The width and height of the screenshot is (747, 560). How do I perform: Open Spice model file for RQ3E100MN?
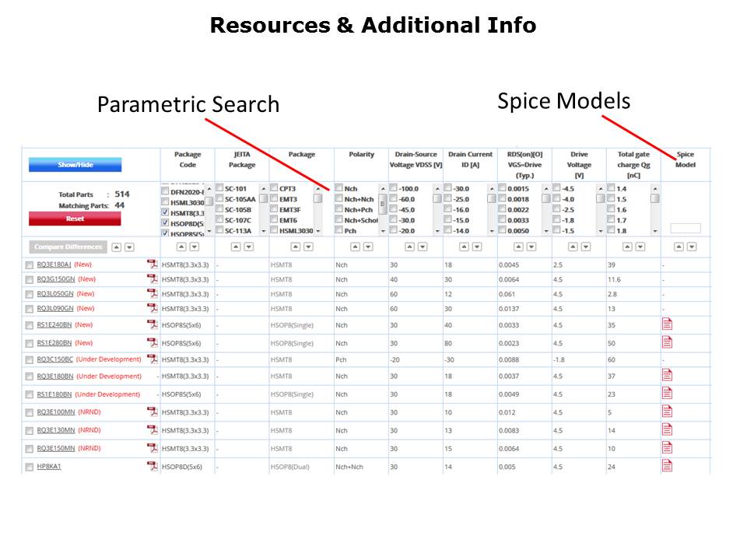[x=667, y=411]
